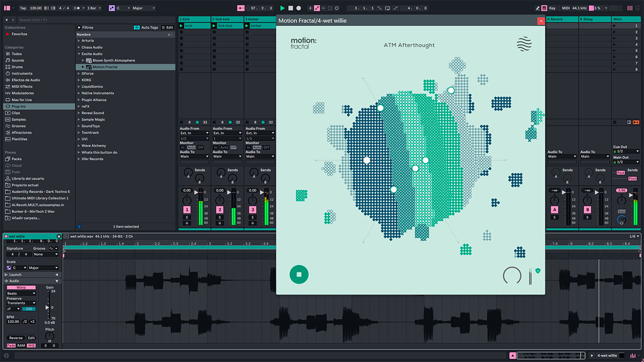Click the Reverse button in clip view
Image resolution: width=644 pixels, height=362 pixels.
click(x=16, y=338)
